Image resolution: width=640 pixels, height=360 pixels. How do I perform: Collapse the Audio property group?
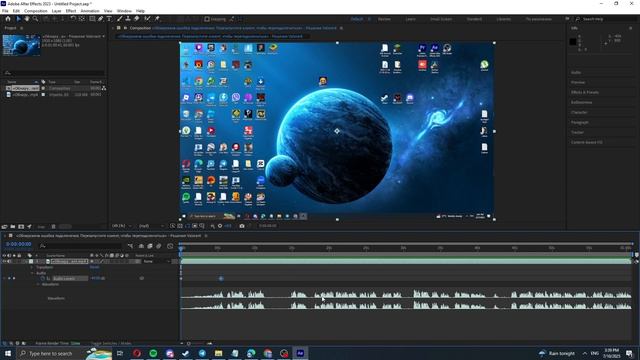32,273
